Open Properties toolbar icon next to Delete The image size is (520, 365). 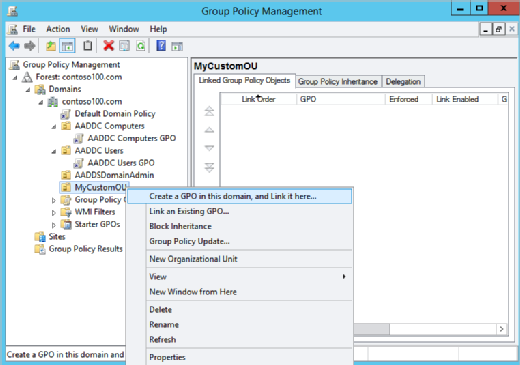(x=125, y=46)
